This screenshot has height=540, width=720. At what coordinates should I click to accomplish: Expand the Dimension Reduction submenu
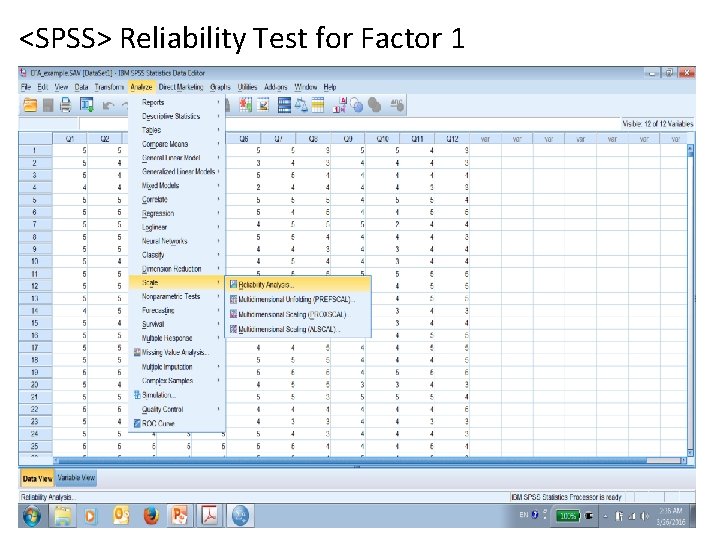(177, 269)
